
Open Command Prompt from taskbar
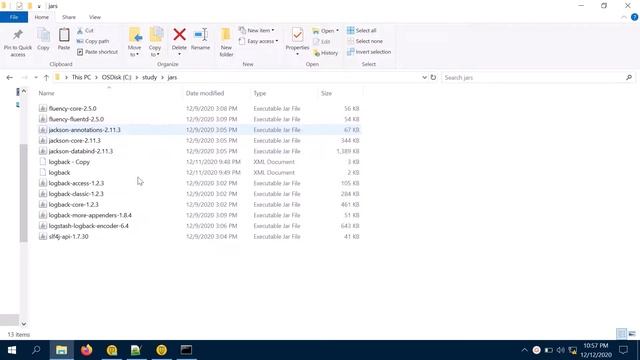pos(186,350)
